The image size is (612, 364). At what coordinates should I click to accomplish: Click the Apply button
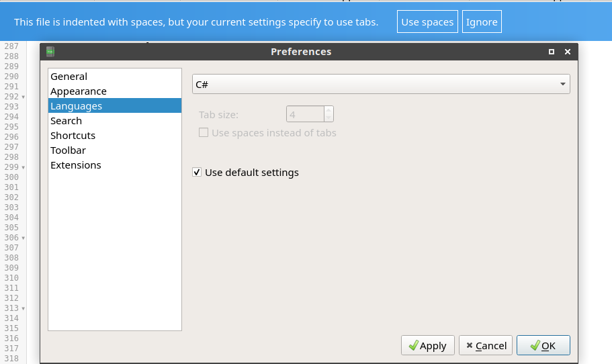click(428, 345)
